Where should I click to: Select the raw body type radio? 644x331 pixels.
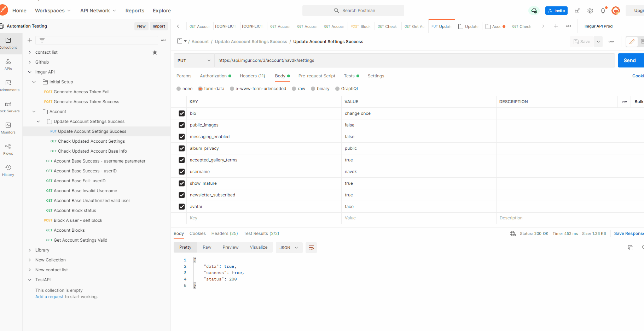(x=294, y=89)
